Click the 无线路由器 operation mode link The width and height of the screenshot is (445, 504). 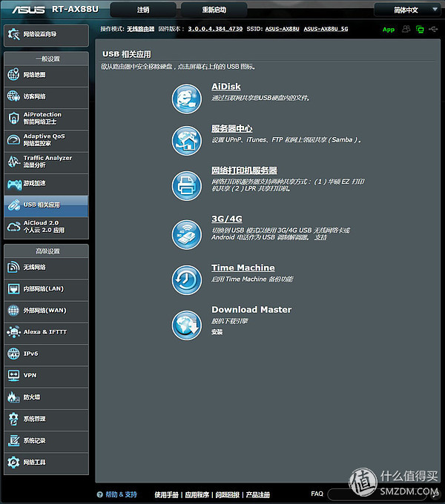[140, 29]
